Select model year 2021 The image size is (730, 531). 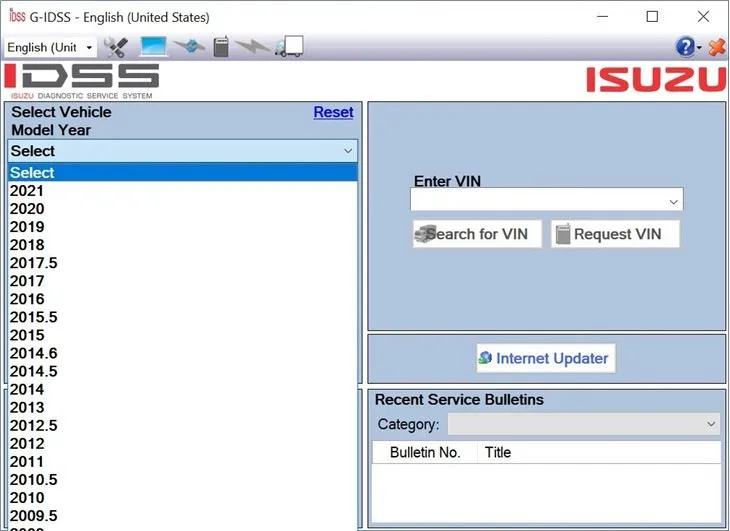pyautogui.click(x=182, y=191)
